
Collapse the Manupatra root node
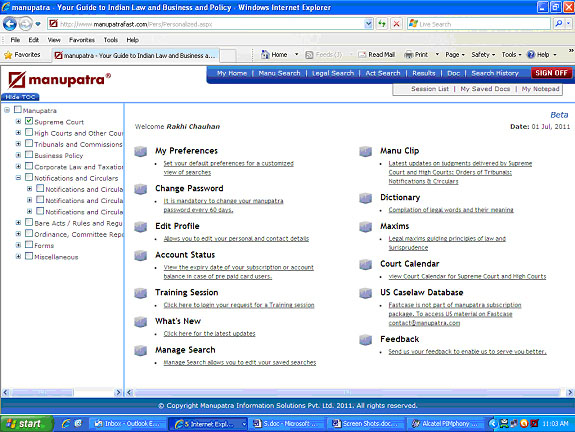7,110
